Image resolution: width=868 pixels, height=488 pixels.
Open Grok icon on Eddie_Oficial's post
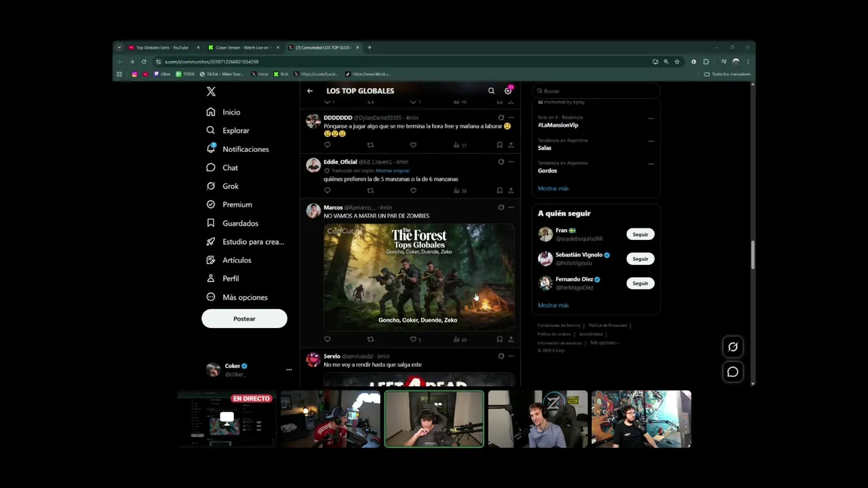click(x=501, y=162)
